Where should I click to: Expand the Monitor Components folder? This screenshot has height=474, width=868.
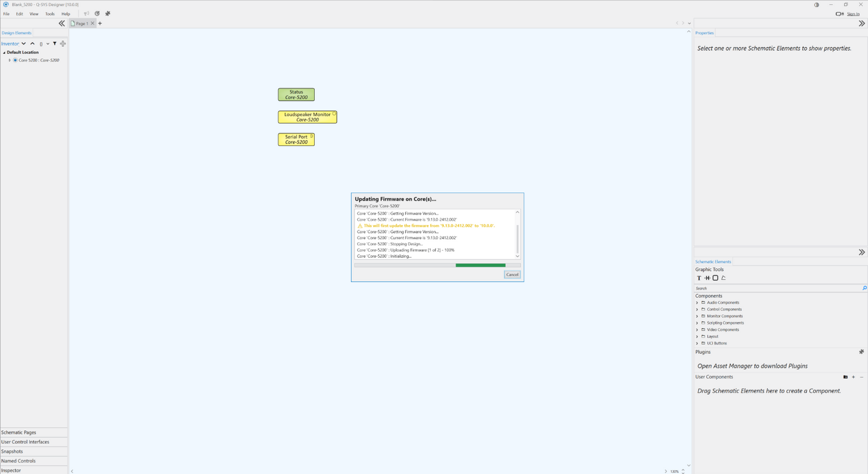(697, 316)
